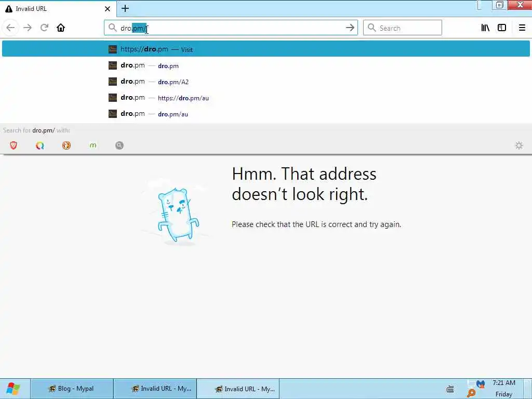The width and height of the screenshot is (532, 399).
Task: Click the magnifier icon in Search box
Action: [372, 28]
